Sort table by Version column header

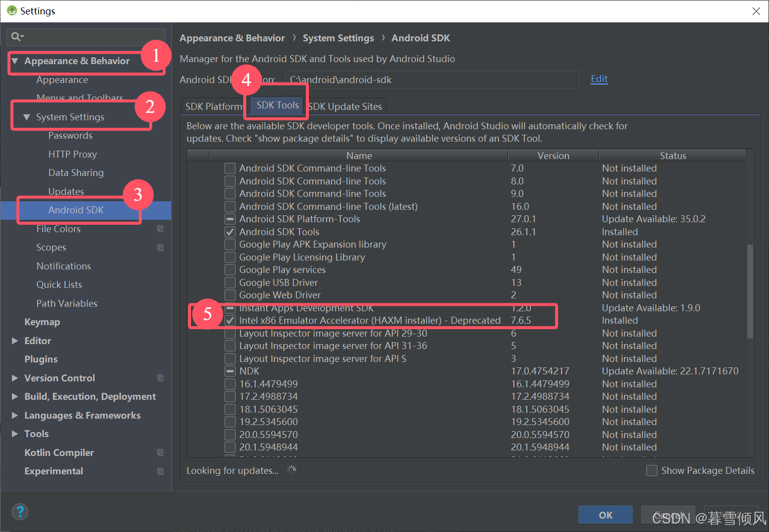point(553,156)
